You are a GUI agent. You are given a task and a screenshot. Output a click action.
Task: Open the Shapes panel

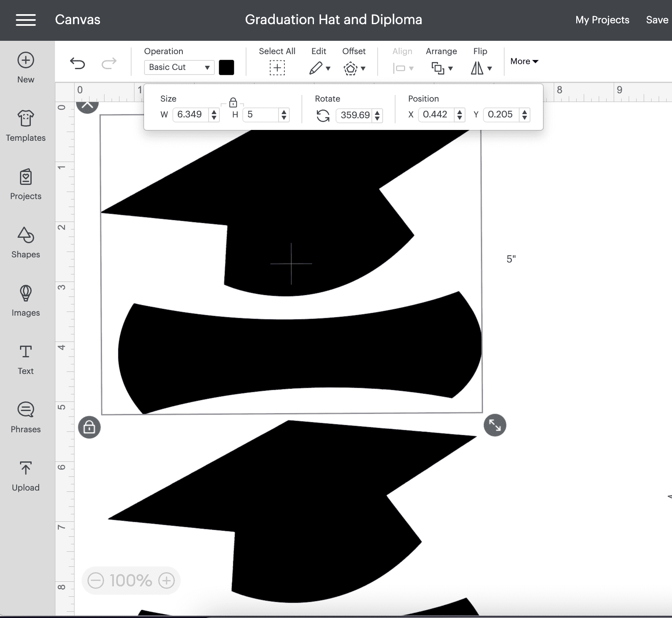26,242
